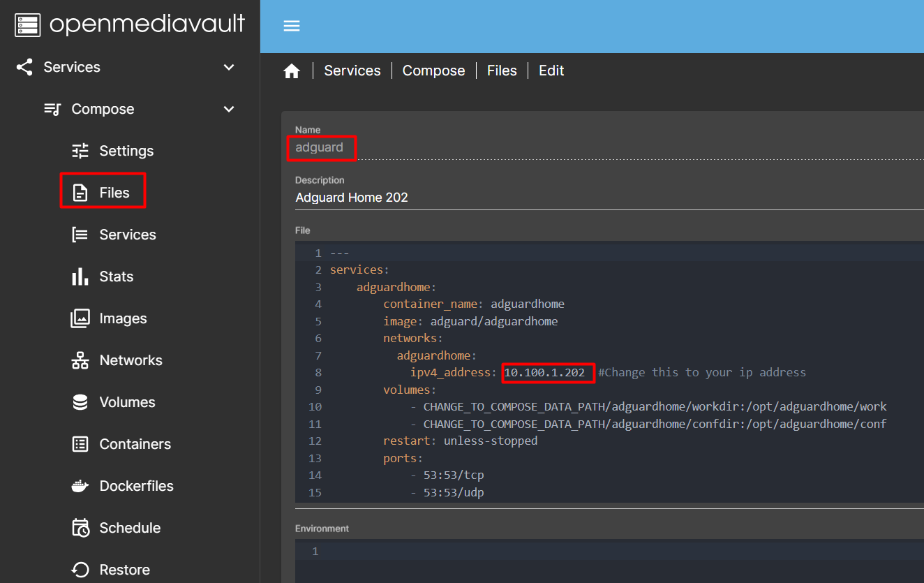Open the Images page

click(x=124, y=318)
